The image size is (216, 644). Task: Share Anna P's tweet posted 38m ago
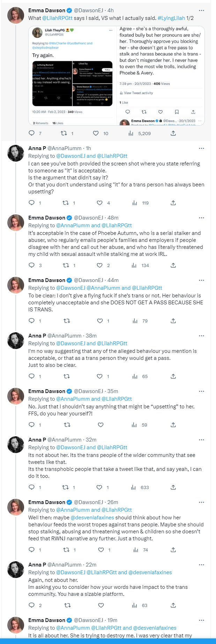pos(173,376)
